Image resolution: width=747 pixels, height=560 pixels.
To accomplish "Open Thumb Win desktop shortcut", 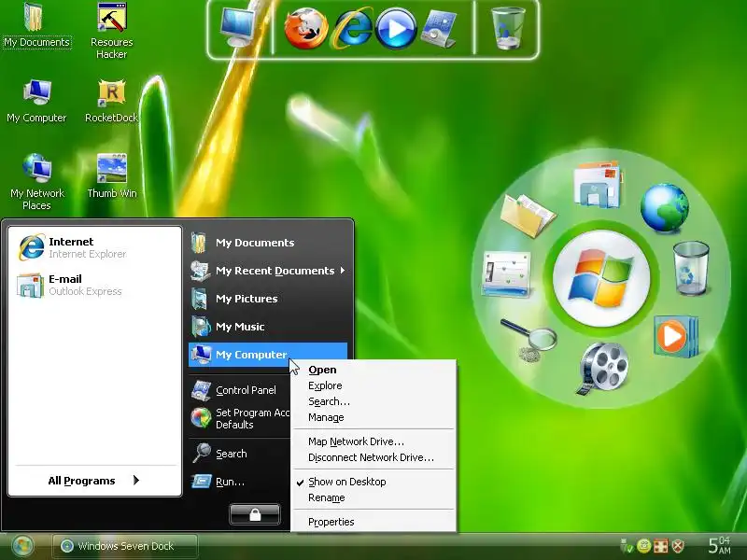I will pyautogui.click(x=111, y=176).
